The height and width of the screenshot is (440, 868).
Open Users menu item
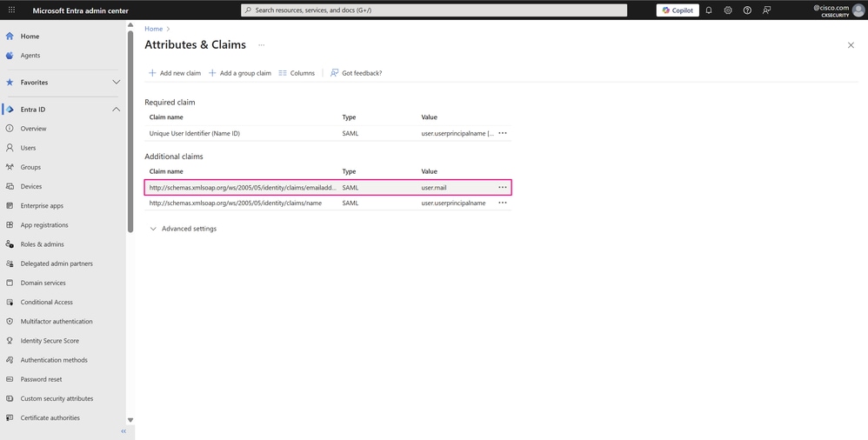coord(28,148)
